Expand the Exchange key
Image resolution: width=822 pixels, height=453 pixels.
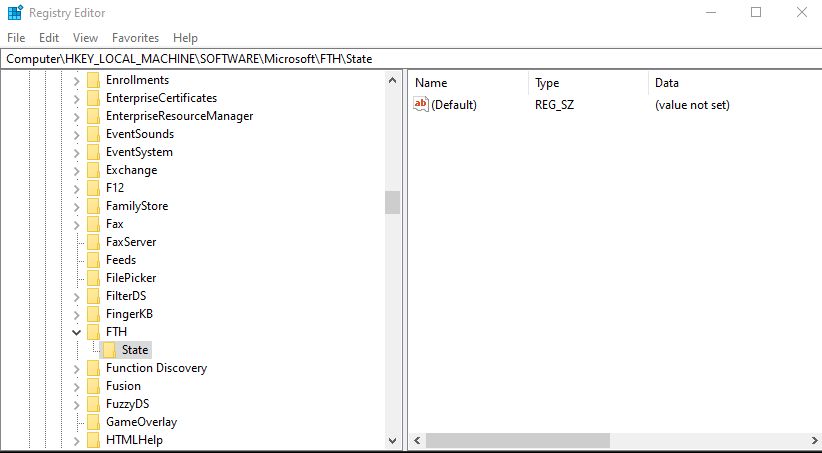coord(77,170)
